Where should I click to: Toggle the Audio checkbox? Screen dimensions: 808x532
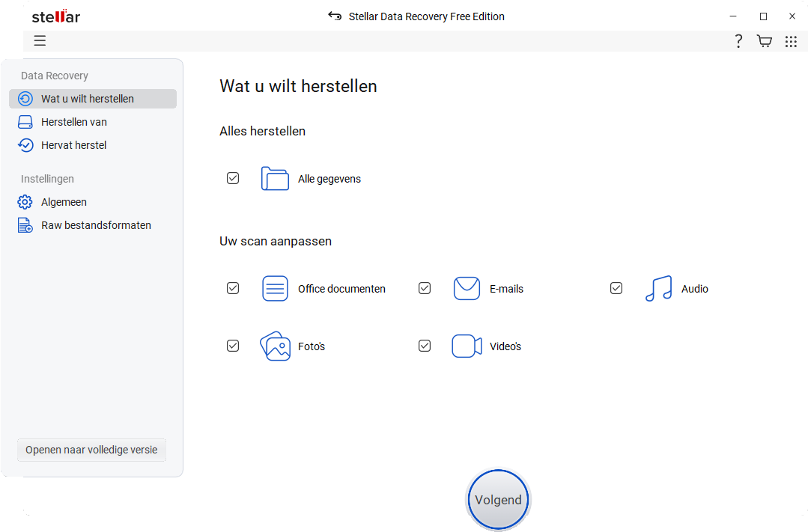pos(616,288)
